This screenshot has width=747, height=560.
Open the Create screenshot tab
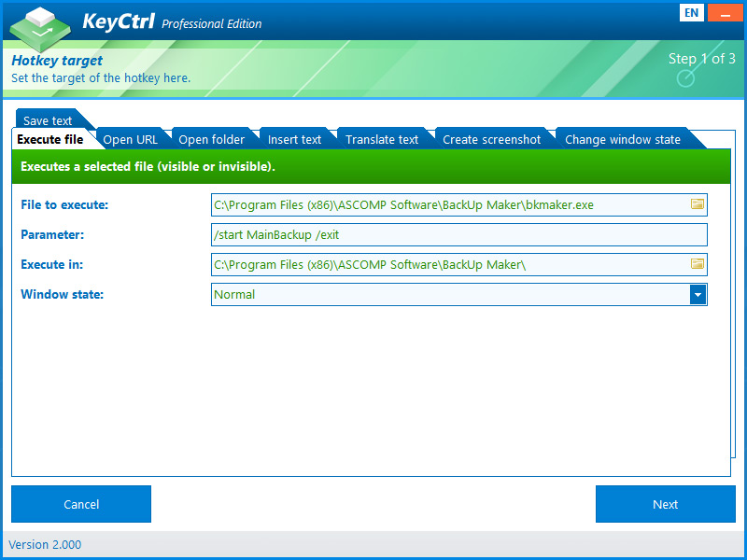tap(492, 139)
